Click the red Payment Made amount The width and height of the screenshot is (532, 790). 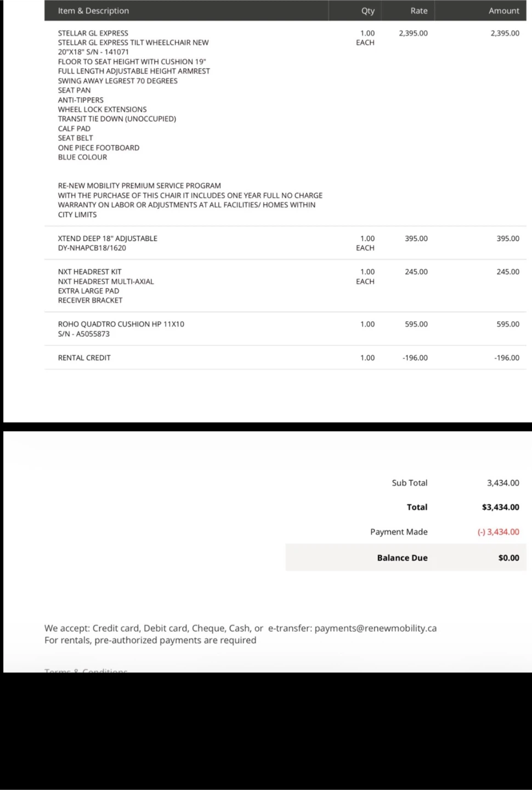(498, 532)
